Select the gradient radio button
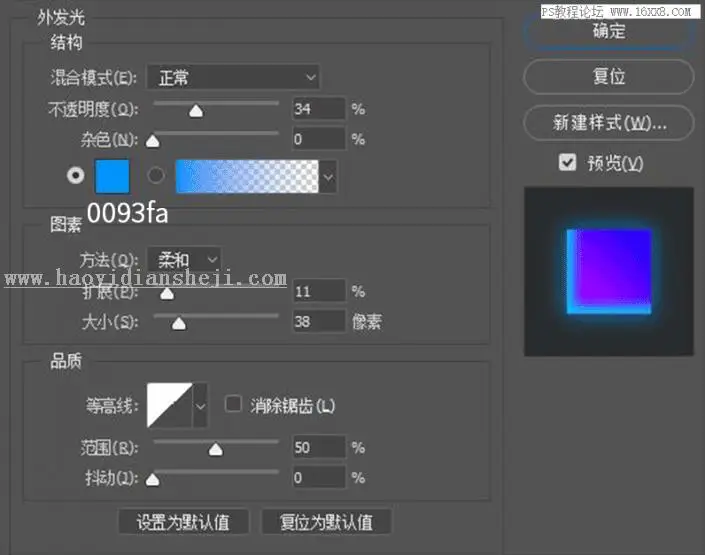 coord(156,175)
